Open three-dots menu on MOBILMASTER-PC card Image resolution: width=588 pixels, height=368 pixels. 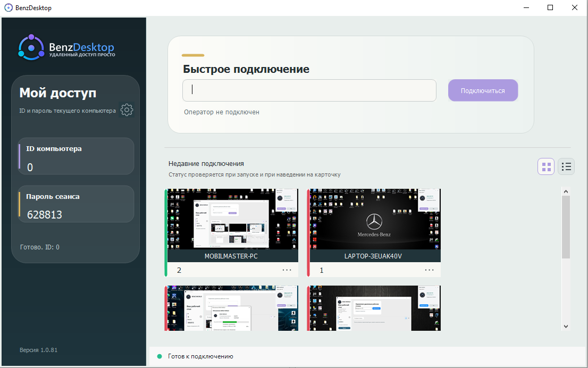[x=287, y=270]
